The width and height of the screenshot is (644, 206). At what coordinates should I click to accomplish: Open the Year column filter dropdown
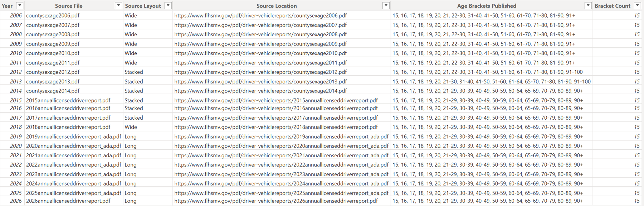click(x=20, y=5)
